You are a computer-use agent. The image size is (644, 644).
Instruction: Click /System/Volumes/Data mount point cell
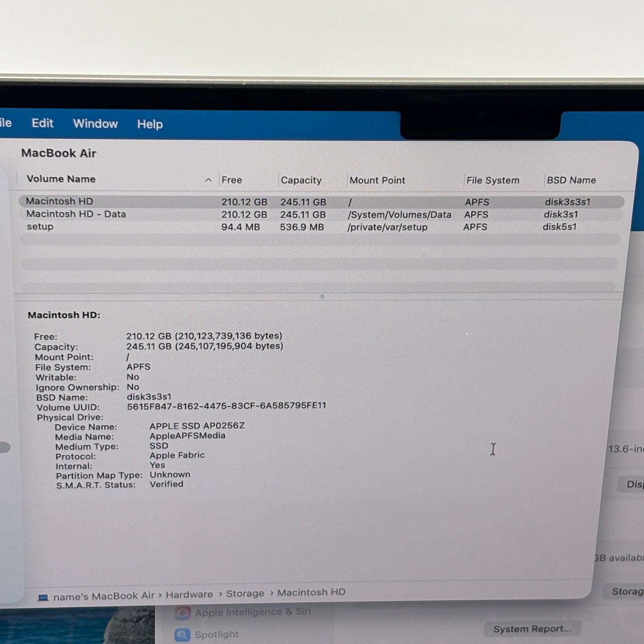click(x=399, y=215)
